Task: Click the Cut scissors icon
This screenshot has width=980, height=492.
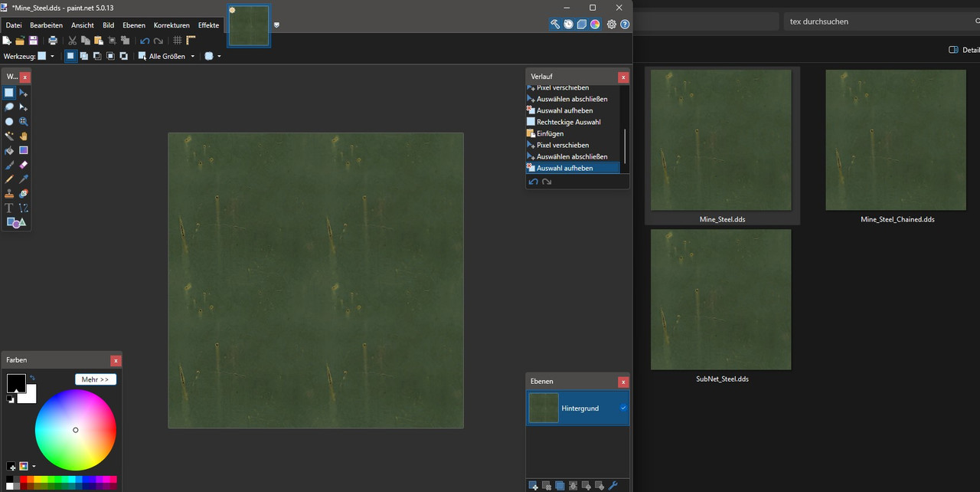Action: click(x=73, y=41)
